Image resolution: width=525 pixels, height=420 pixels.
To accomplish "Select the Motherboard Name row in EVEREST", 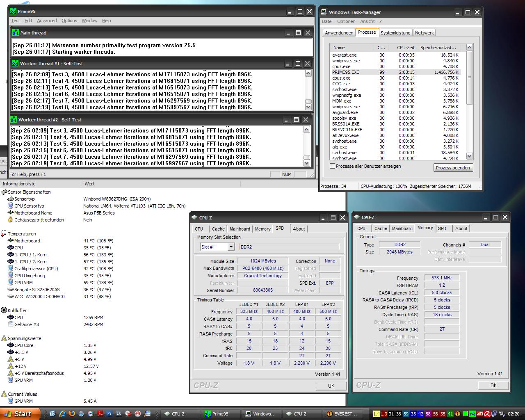I will pos(62,213).
